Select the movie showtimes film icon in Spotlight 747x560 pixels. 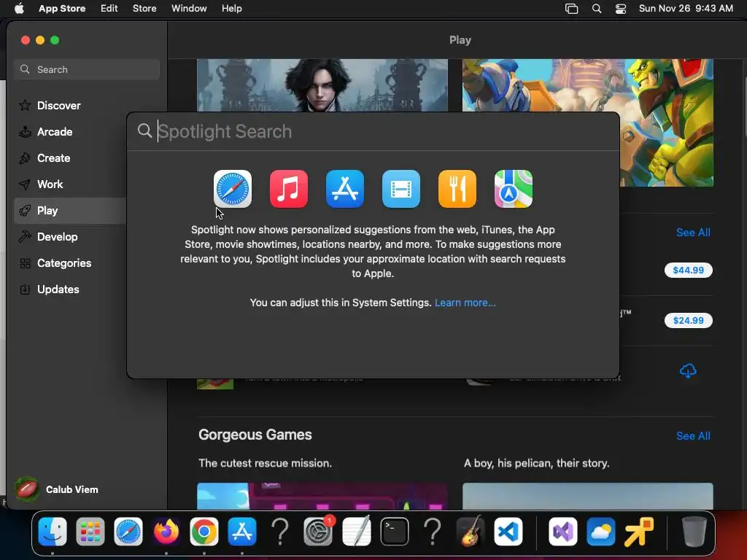point(401,189)
